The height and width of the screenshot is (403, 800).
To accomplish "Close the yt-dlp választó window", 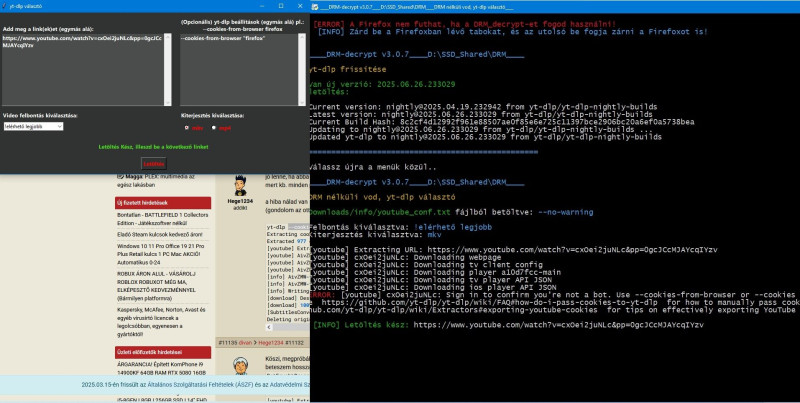I will [x=300, y=6].
